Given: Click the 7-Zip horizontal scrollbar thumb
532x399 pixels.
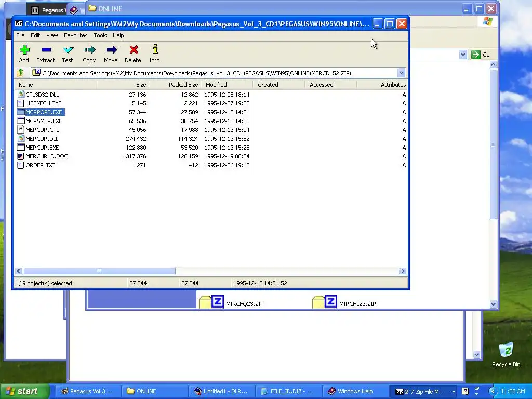Looking at the screenshot, I should [x=99, y=271].
